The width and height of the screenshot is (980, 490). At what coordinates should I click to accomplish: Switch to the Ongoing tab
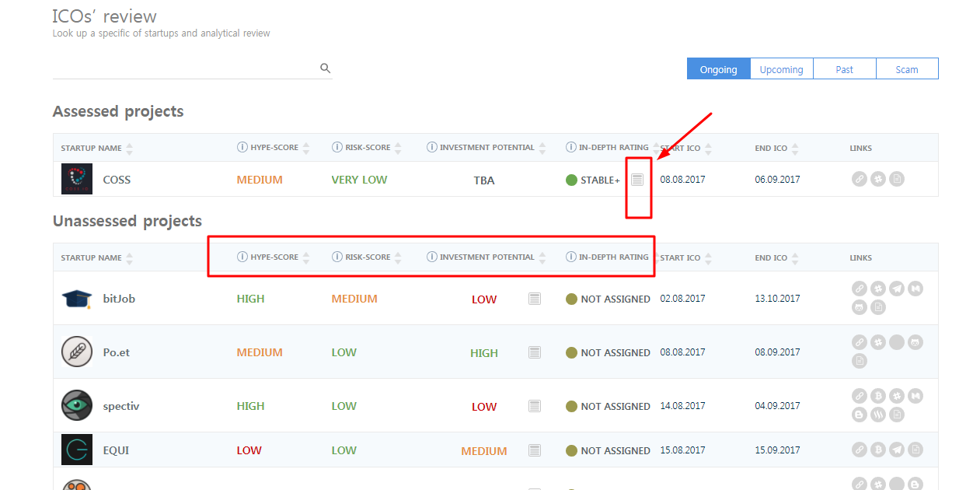point(718,69)
